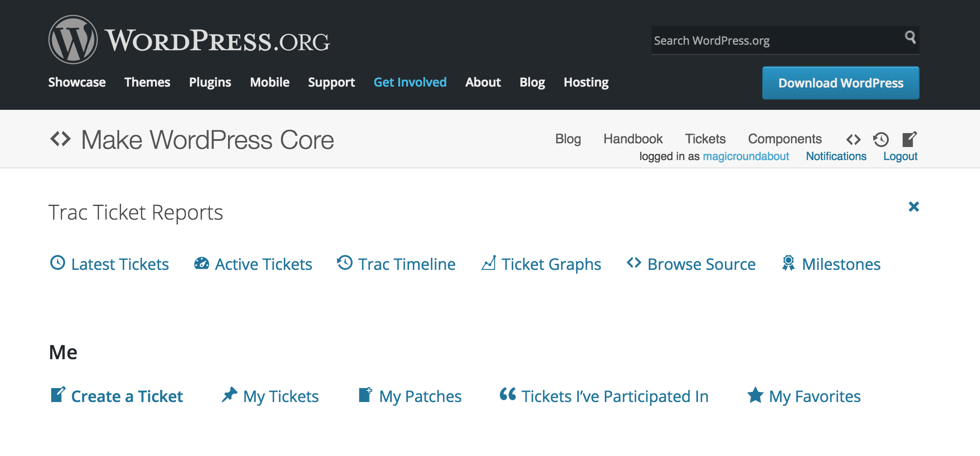The image size is (980, 456).
Task: Click the new ticket pencil icon in top navigation
Action: [909, 139]
